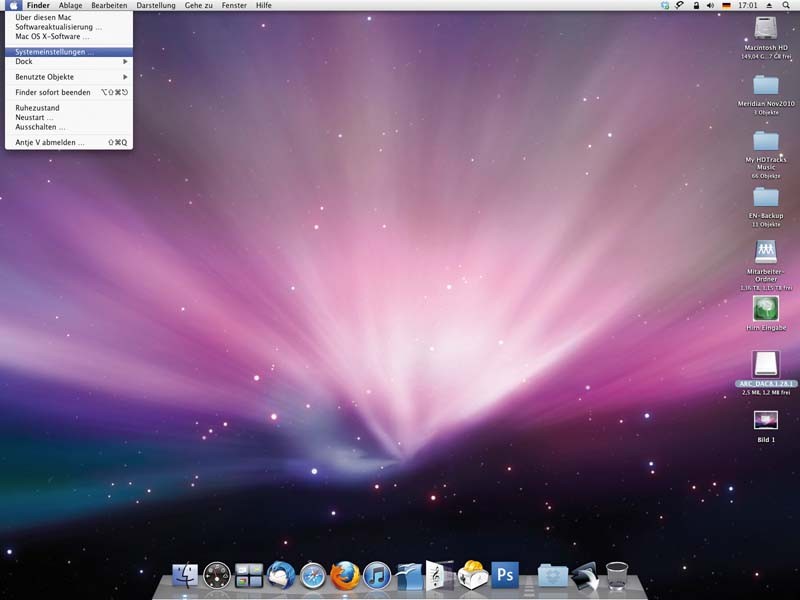Open Safari browser in the Dock
The width and height of the screenshot is (800, 600).
(x=312, y=576)
